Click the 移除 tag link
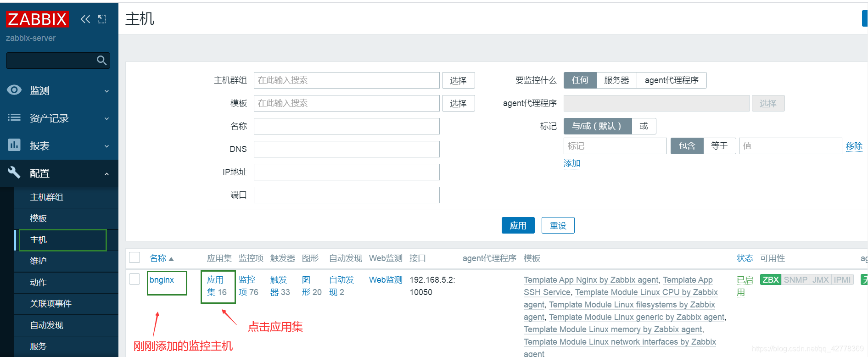This screenshot has width=868, height=357. point(854,146)
